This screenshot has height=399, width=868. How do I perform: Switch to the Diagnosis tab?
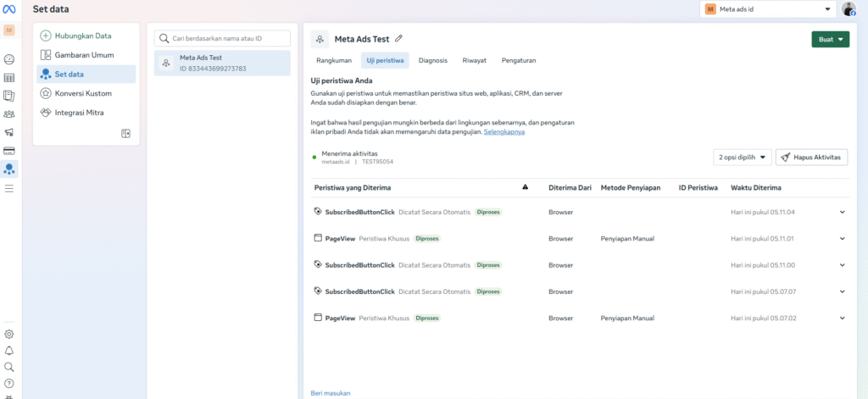point(432,60)
